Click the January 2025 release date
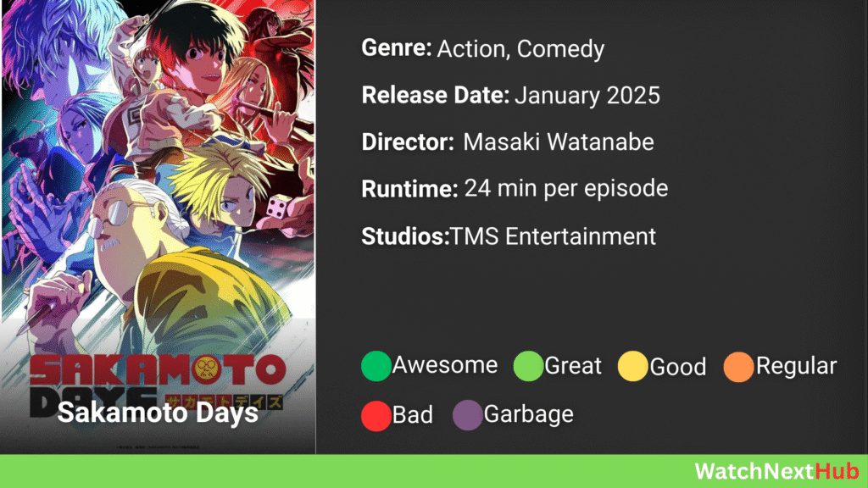This screenshot has width=868, height=488. click(x=587, y=95)
